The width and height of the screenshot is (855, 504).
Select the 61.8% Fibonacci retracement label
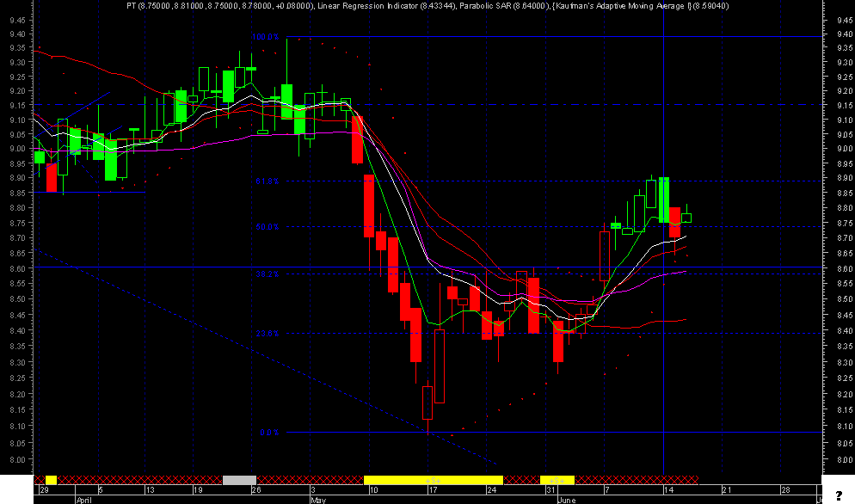click(x=268, y=181)
